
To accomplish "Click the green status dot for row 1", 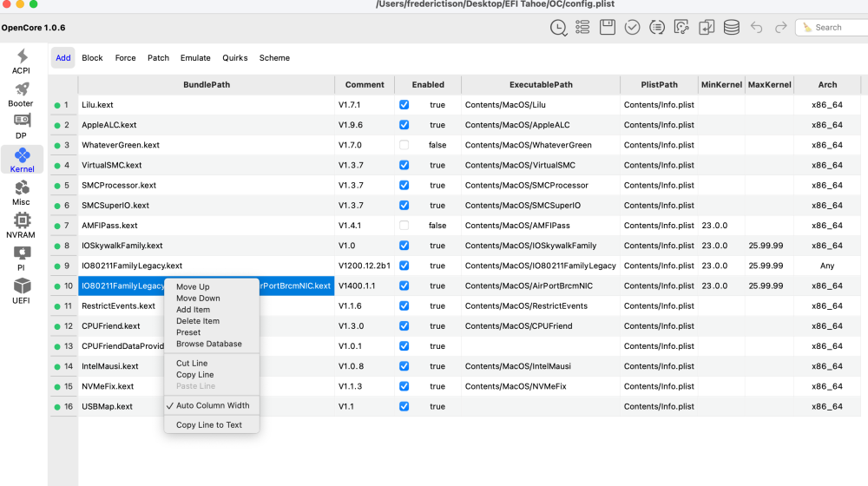I will pos(57,105).
